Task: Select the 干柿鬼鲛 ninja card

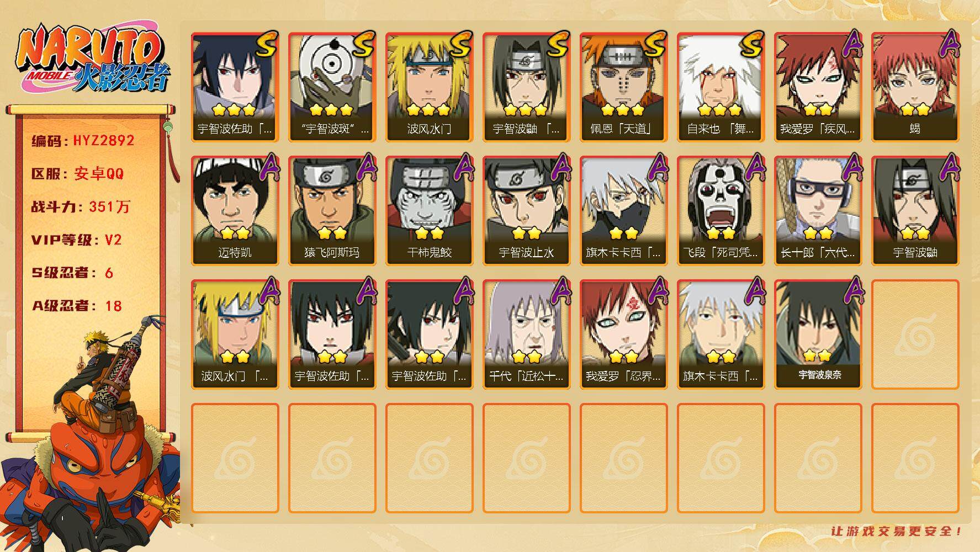Action: pyautogui.click(x=429, y=211)
